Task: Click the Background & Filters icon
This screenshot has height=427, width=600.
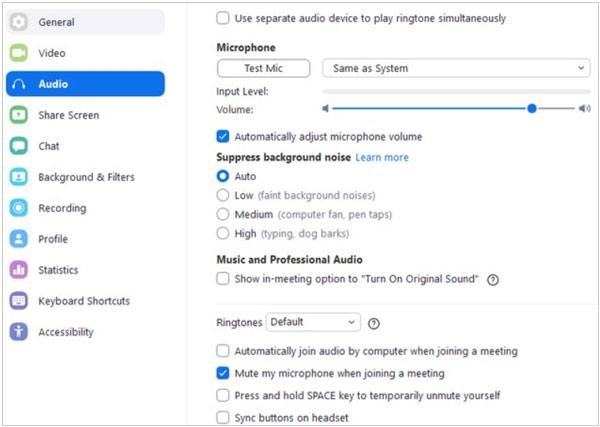Action: [18, 177]
